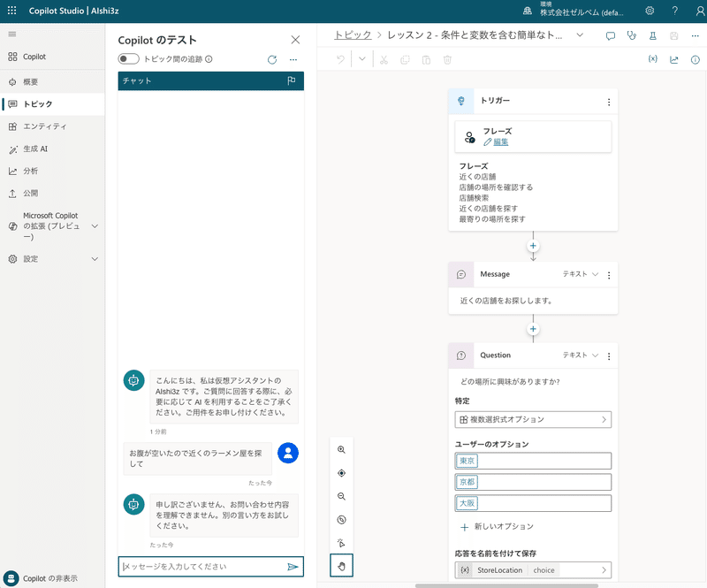Open Question node options menu
Image resolution: width=707 pixels, height=588 pixels.
pyautogui.click(x=609, y=356)
